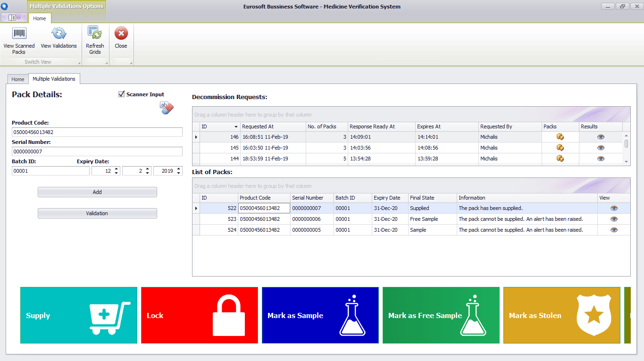Click the red Close icon in the ribbon
Image resolution: width=644 pixels, height=361 pixels.
[121, 33]
